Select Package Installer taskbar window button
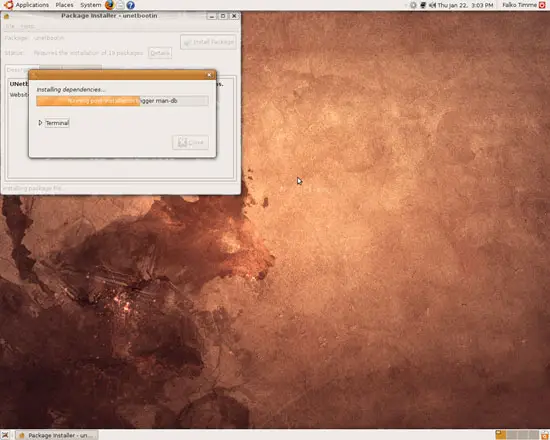The image size is (550, 440). [57, 435]
